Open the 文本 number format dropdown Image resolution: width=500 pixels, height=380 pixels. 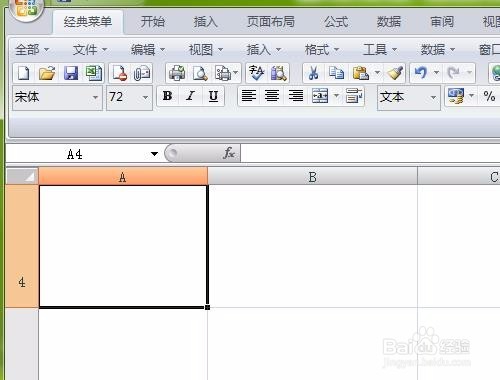(x=433, y=97)
